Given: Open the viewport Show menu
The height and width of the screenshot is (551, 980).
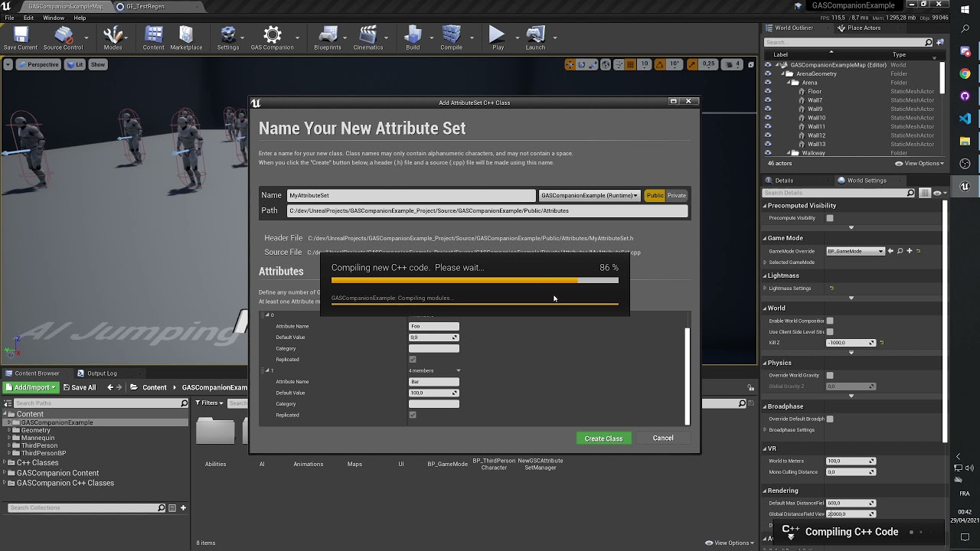Looking at the screenshot, I should (98, 64).
